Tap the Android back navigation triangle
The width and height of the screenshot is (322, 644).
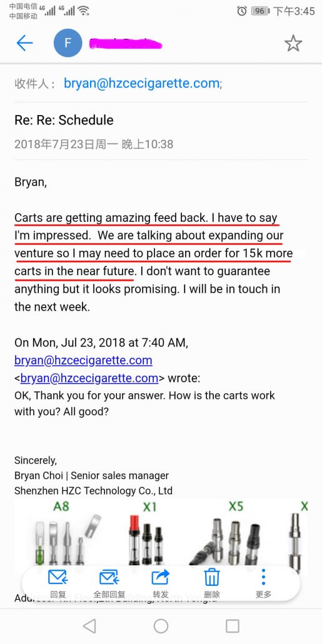click(x=89, y=626)
